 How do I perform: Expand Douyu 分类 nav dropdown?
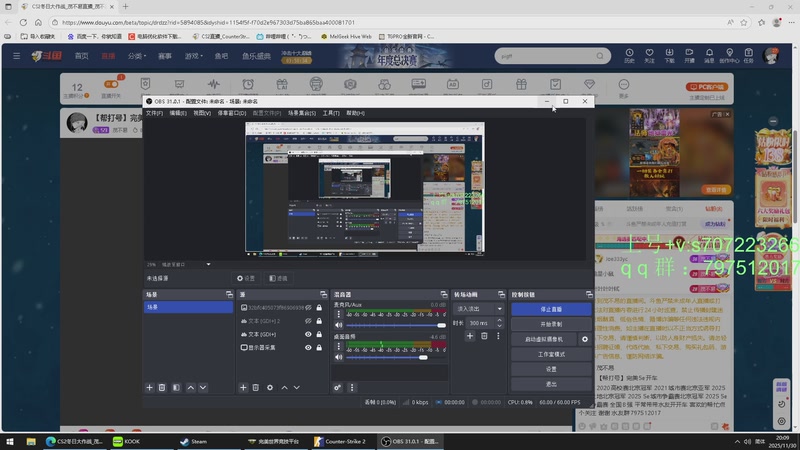pyautogui.click(x=136, y=56)
